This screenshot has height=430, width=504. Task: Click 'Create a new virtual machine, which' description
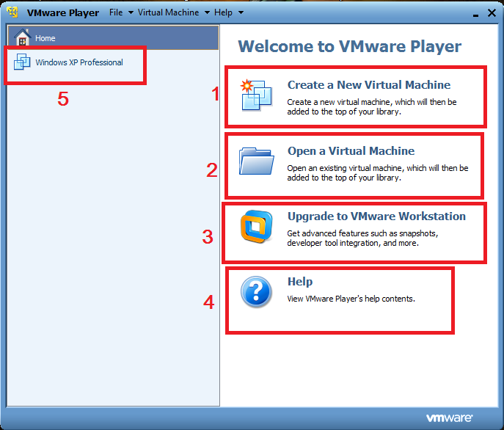click(371, 107)
